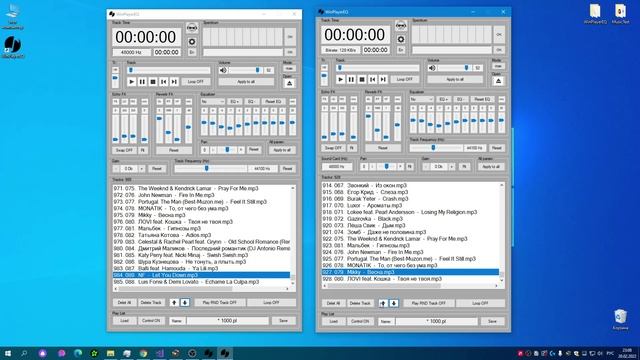Click the eject Open button in right window
Viewport: 640px width, 360px height.
click(x=498, y=81)
